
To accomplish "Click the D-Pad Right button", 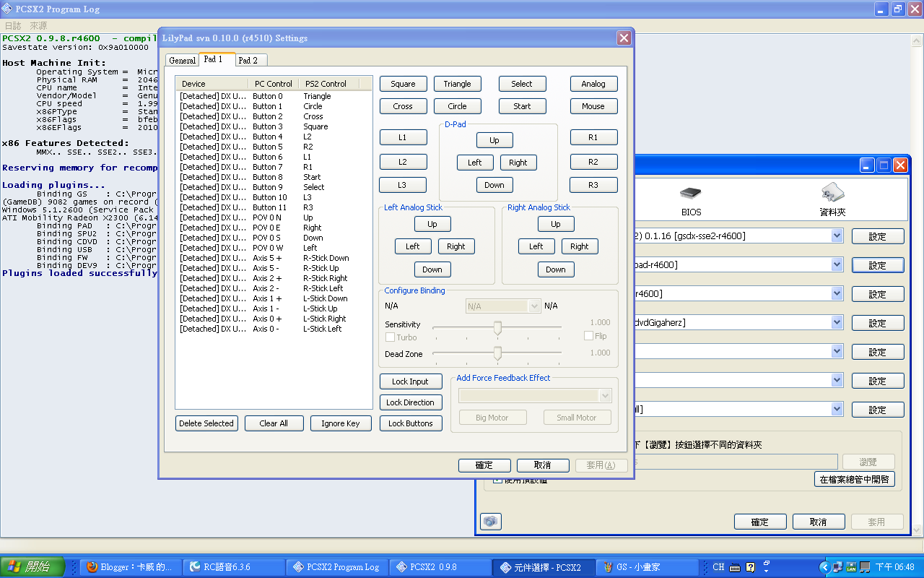I will tap(518, 163).
